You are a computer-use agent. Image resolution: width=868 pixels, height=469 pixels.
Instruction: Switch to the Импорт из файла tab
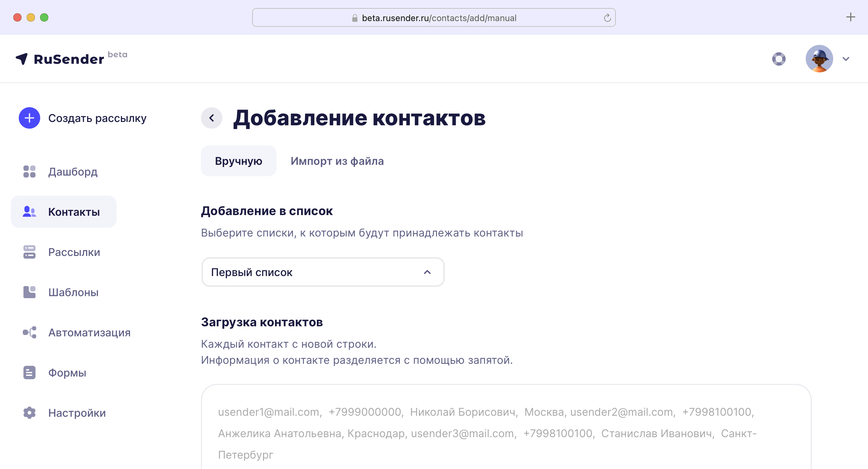pos(337,161)
